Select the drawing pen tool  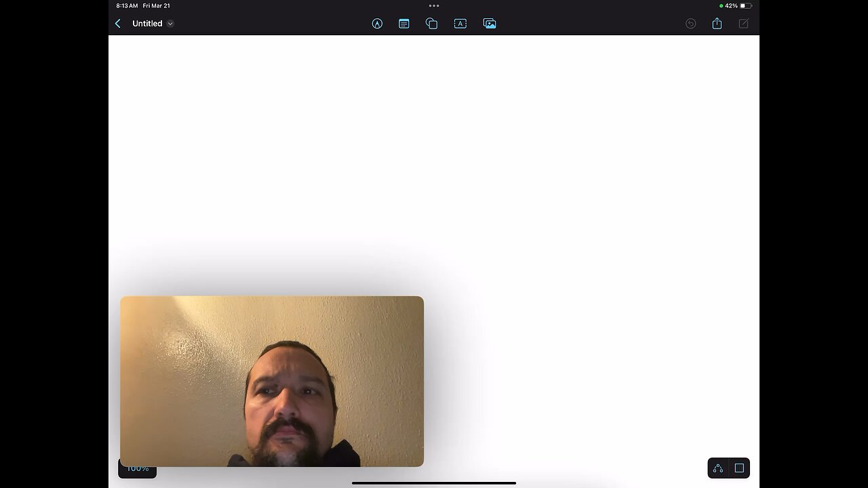(377, 24)
